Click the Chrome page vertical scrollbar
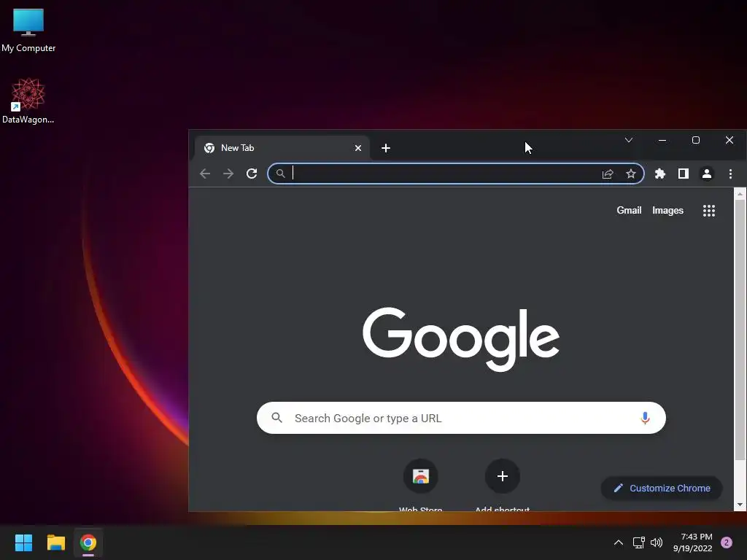747x560 pixels. pos(740,330)
